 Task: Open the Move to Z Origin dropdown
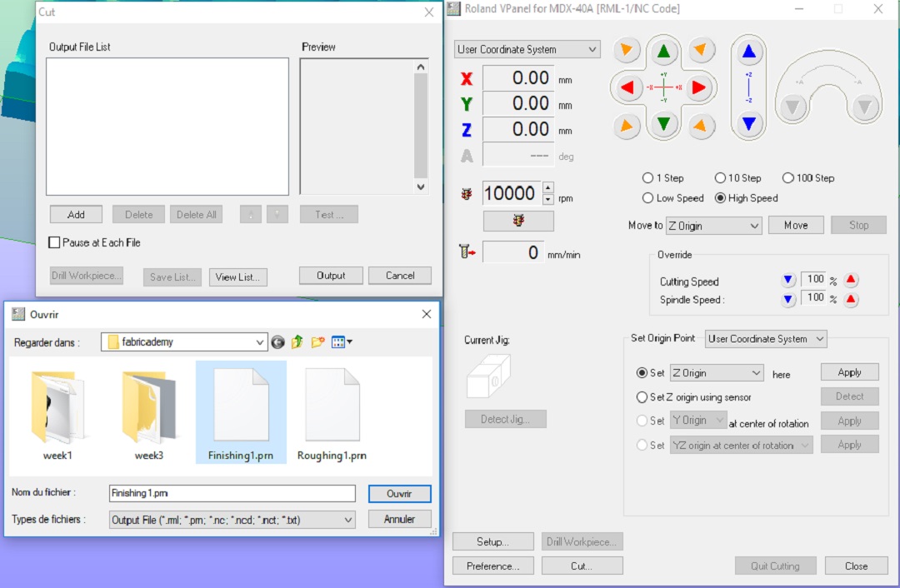[x=713, y=226]
